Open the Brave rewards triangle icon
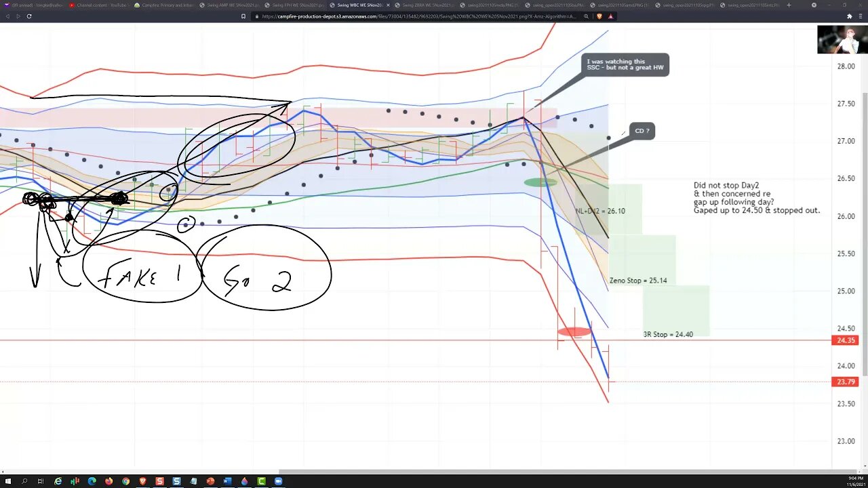The width and height of the screenshot is (868, 488). (x=610, y=16)
